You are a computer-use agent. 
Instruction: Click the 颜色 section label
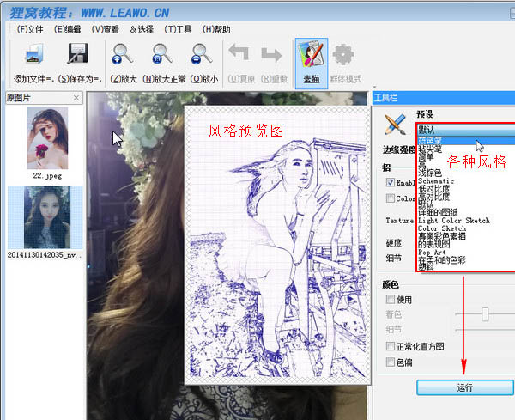tap(391, 284)
